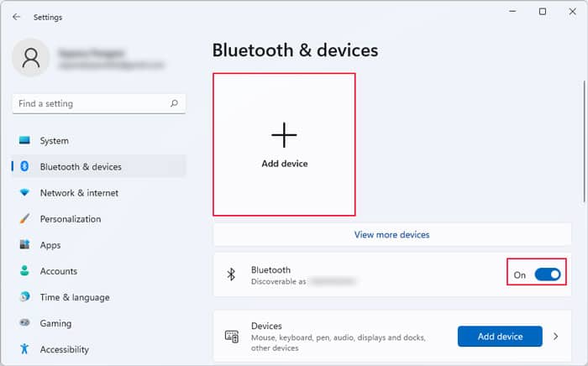Go to Personalization settings
This screenshot has width=588, height=366.
coord(99,219)
